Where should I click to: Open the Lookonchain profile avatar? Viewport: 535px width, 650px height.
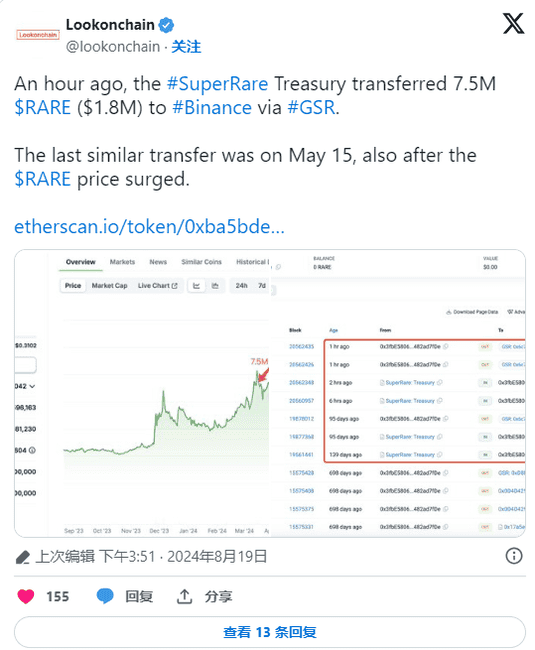point(38,35)
